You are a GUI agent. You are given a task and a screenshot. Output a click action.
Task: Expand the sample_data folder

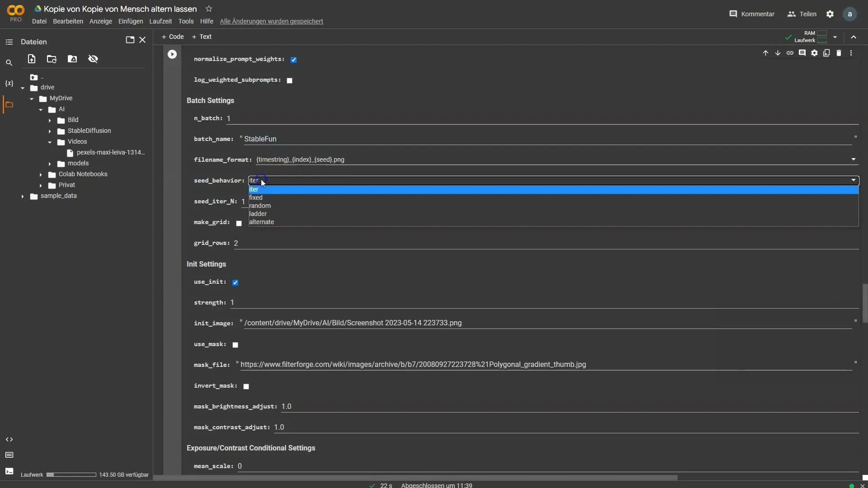23,196
